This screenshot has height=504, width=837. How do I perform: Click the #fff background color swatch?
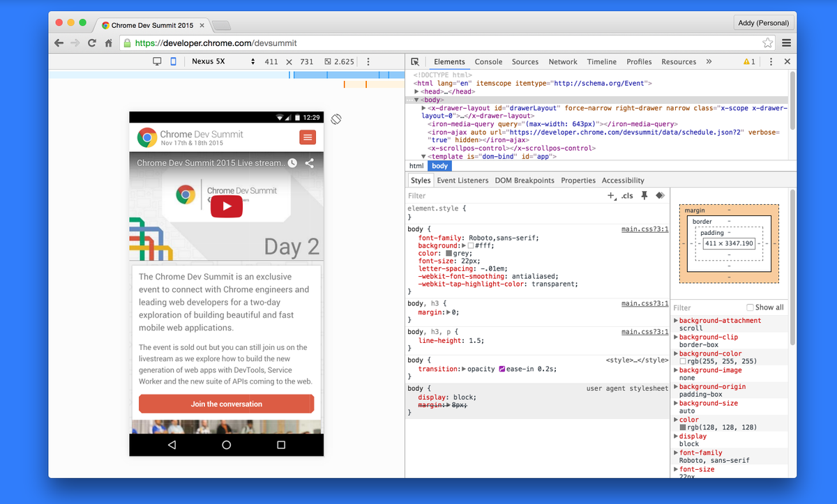(470, 246)
